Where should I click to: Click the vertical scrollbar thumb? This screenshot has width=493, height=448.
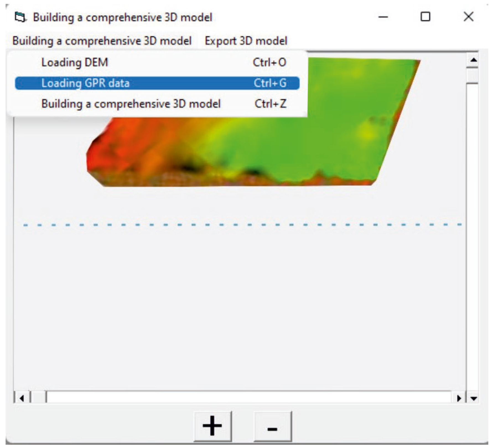(x=472, y=76)
